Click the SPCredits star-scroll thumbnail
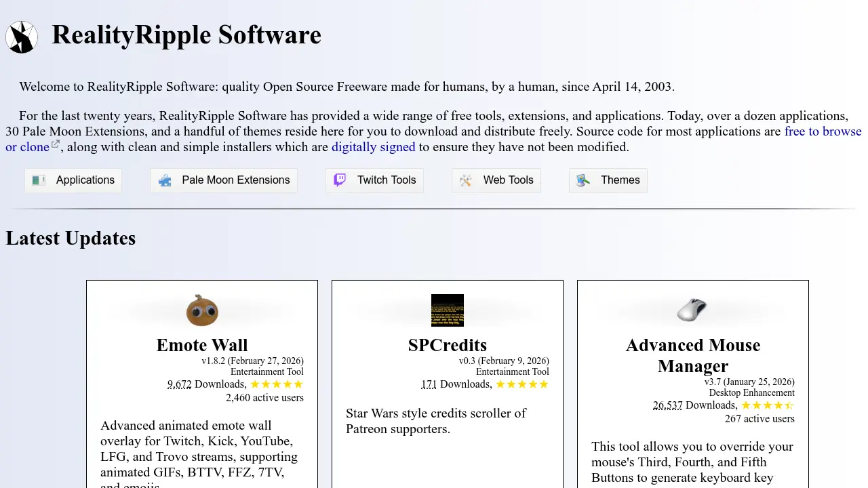This screenshot has width=868, height=488. tap(448, 310)
